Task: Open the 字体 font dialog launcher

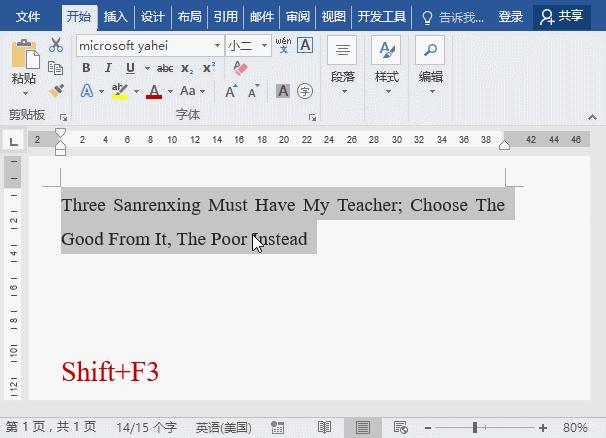Action: (x=312, y=117)
